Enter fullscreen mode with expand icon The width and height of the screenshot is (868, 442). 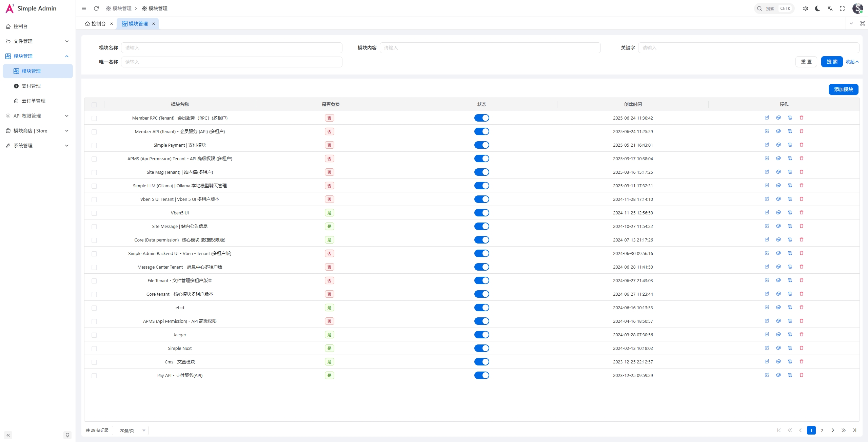842,8
